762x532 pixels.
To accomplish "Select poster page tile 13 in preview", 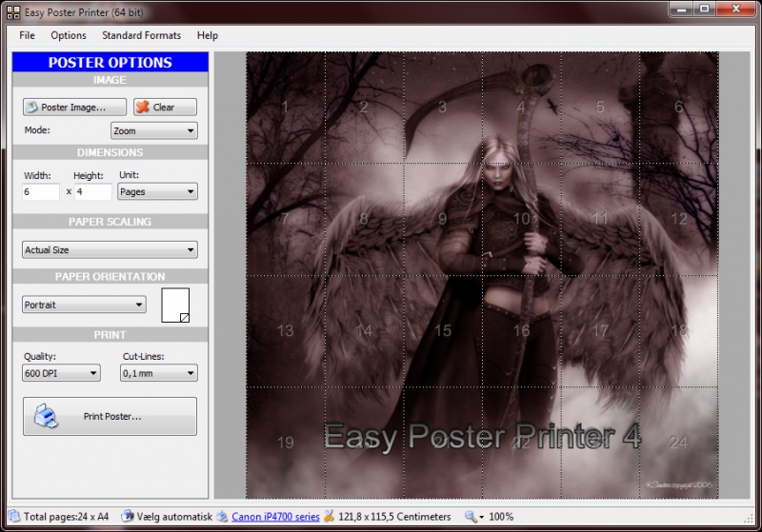I will click(x=285, y=330).
